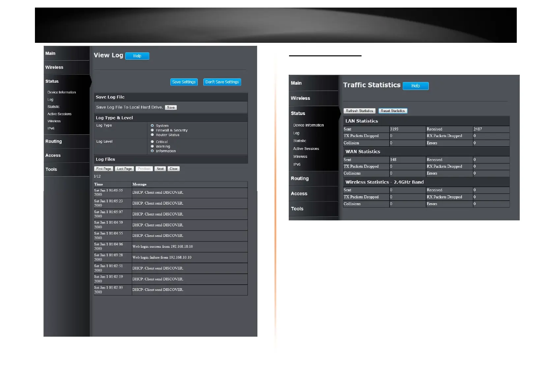Open Active Sessions in Traffic Statistics sidebar
The width and height of the screenshot is (555, 392).
click(306, 149)
